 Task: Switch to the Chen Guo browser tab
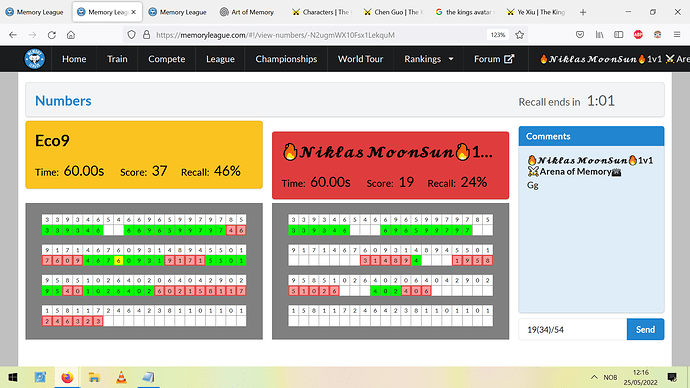coord(393,12)
